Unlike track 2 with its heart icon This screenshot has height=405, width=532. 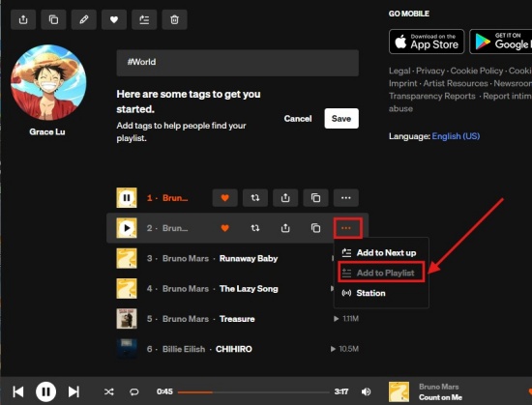click(x=225, y=228)
